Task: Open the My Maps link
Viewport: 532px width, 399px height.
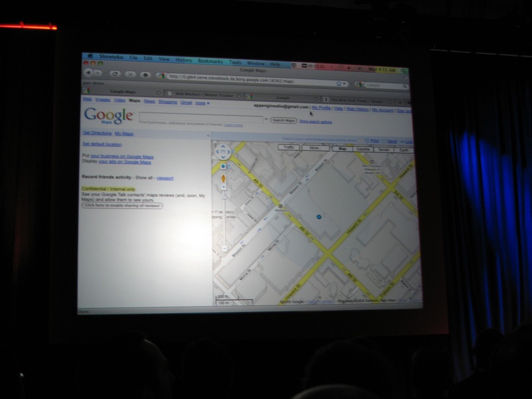Action: tap(124, 134)
